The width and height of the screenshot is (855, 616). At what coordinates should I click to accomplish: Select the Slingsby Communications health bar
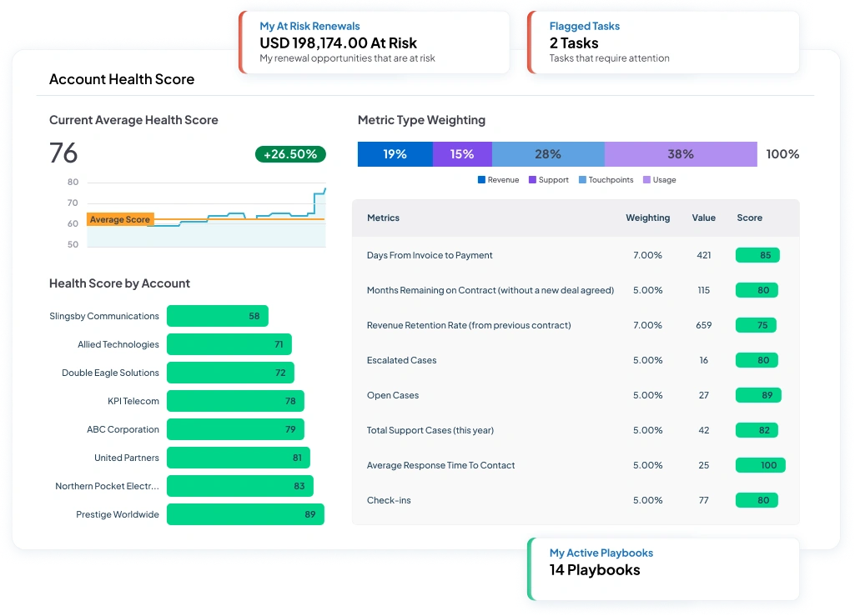(x=217, y=316)
